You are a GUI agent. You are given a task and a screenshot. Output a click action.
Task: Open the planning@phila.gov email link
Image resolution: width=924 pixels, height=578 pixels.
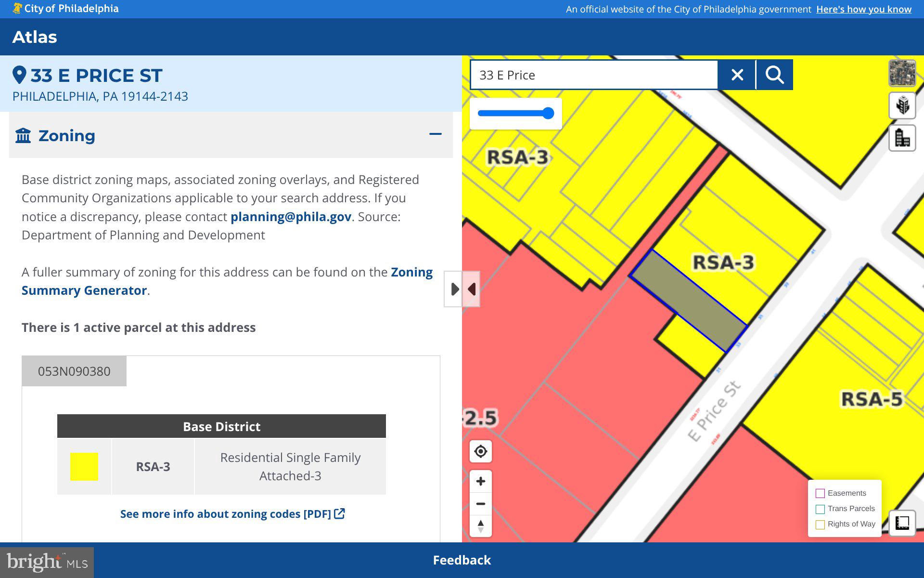tap(291, 217)
